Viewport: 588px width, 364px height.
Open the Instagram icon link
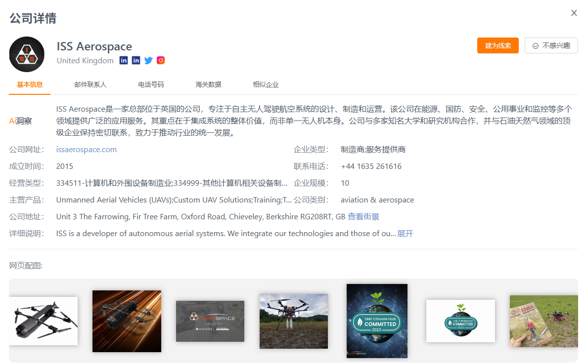coord(161,60)
